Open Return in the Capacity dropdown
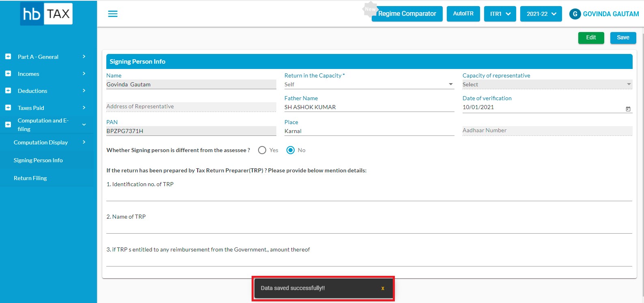This screenshot has height=303, width=644. coord(369,84)
